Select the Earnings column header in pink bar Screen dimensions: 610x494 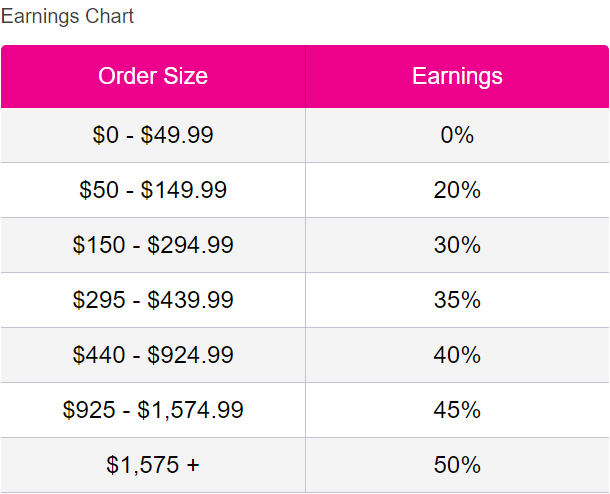pos(457,76)
